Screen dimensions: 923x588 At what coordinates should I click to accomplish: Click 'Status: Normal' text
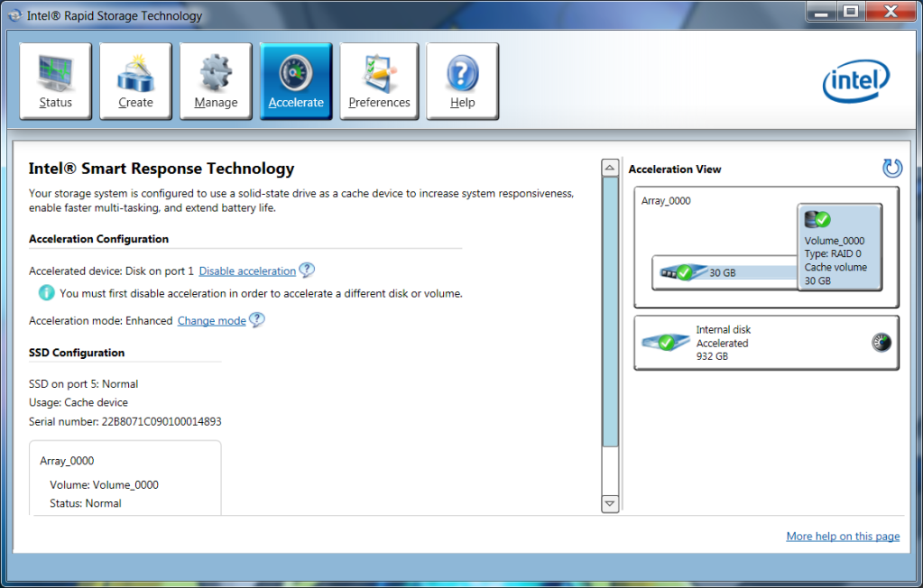(86, 503)
